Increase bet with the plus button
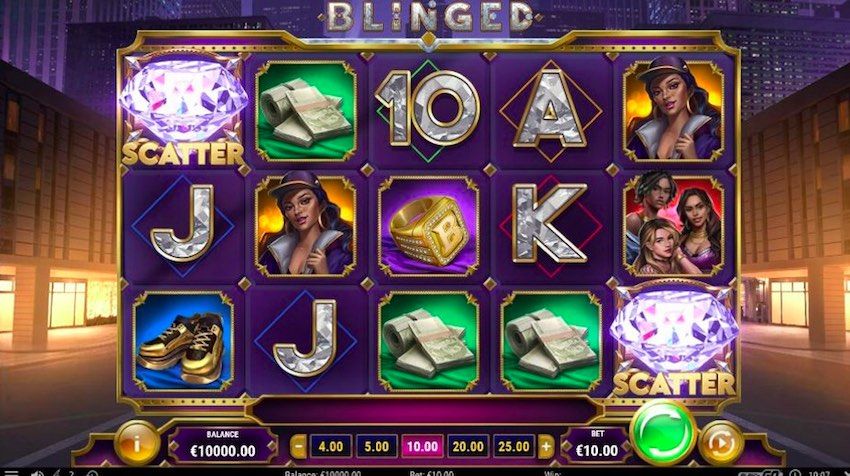This screenshot has height=476, width=850. (x=546, y=447)
